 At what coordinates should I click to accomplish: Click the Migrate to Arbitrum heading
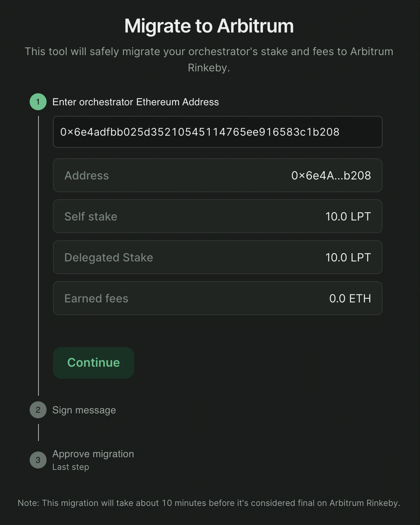pos(209,26)
